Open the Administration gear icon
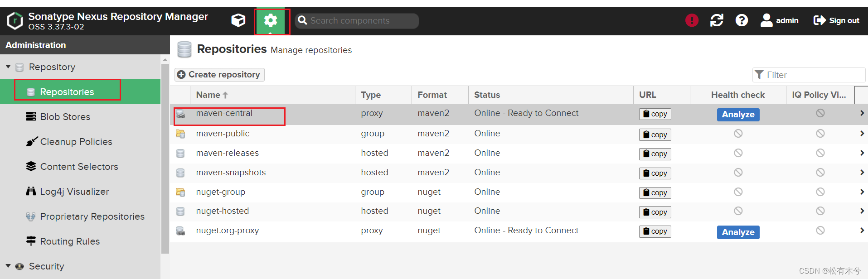Viewport: 868px width, 279px height. click(271, 20)
